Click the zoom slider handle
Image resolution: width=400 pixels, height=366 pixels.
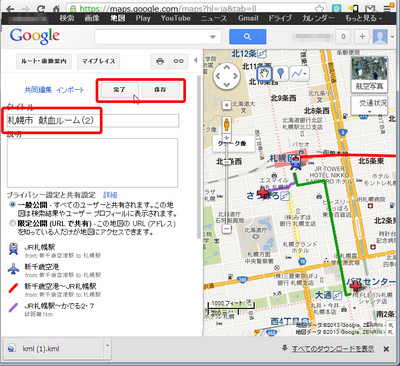pos(227,162)
